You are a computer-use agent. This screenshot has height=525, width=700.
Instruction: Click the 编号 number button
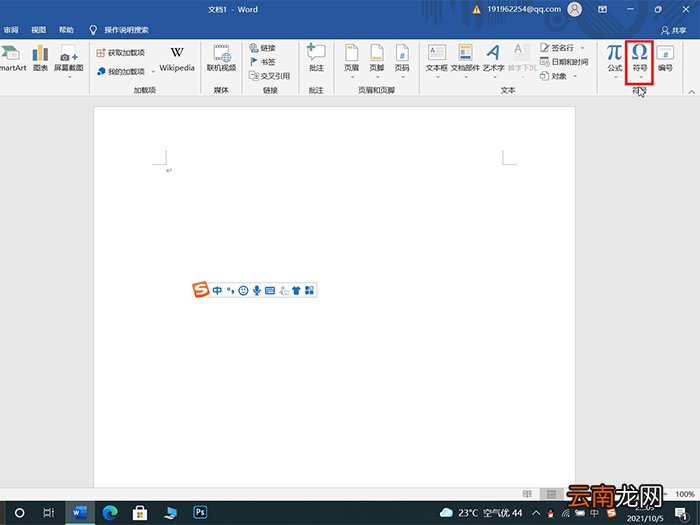pyautogui.click(x=665, y=58)
